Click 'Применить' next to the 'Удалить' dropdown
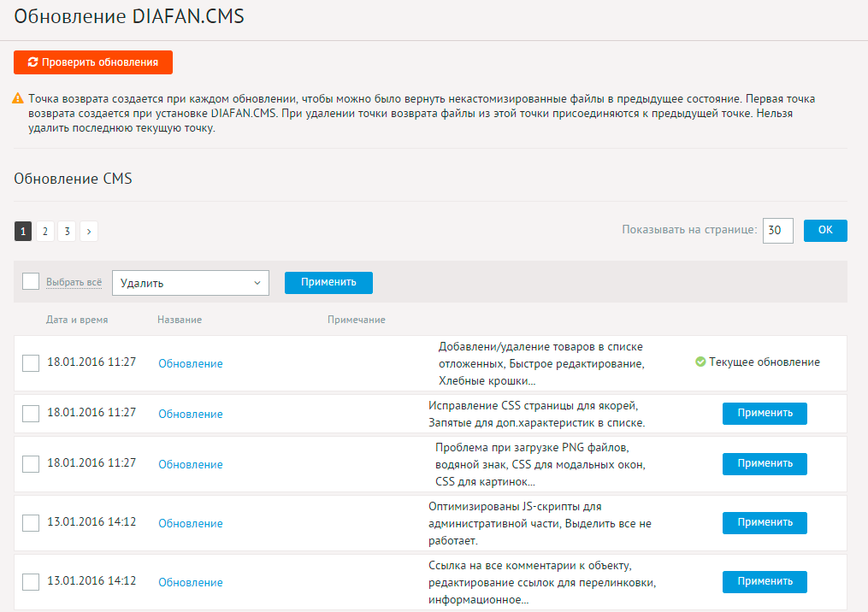The width and height of the screenshot is (868, 612). [x=329, y=282]
